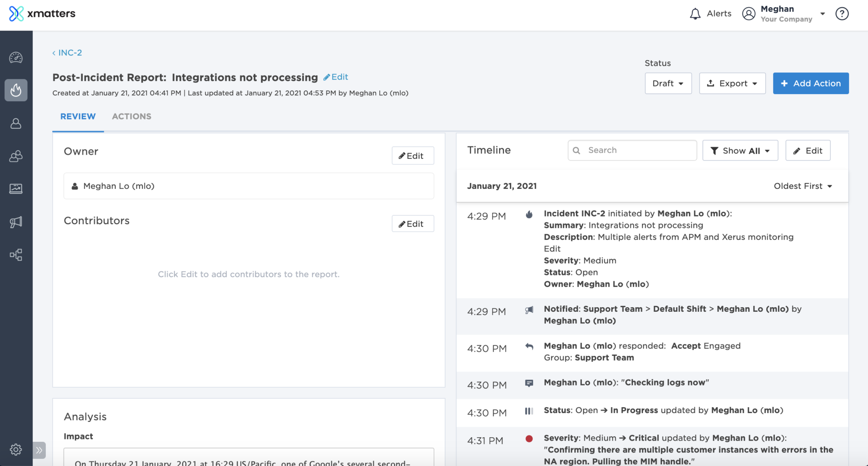Change timeline sort via Oldest First dropdown
Screen dimensions: 868x466
point(802,186)
